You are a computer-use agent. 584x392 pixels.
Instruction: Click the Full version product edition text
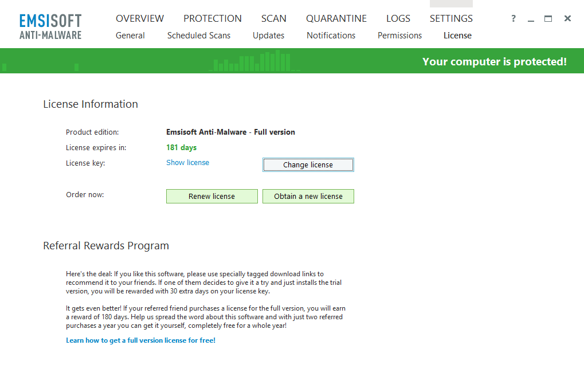230,132
